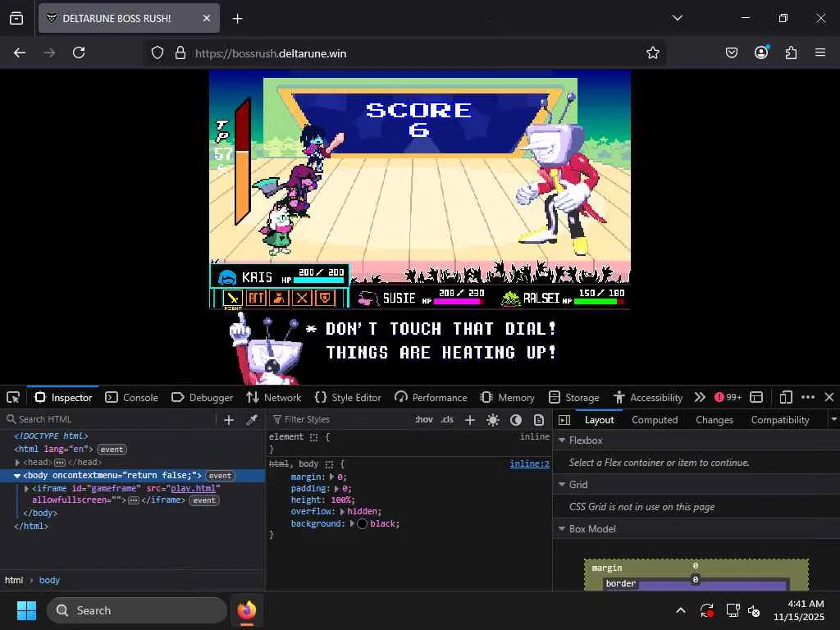Click the 99+ errors badge
This screenshot has width=840, height=630.
[728, 397]
